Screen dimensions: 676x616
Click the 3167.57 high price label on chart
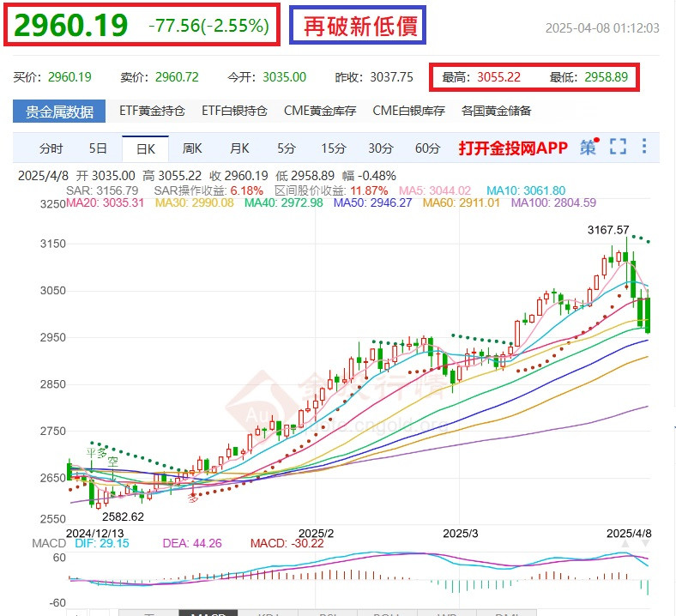608,230
